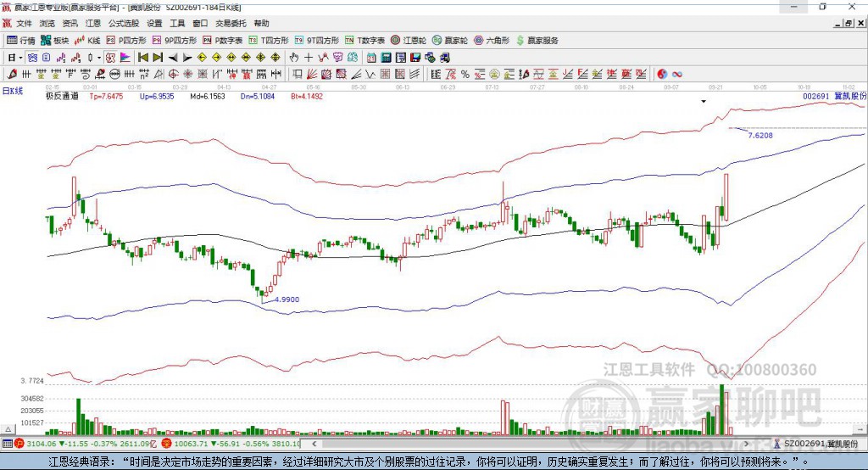
Task: Click the black left arrow icon
Action: pyautogui.click(x=173, y=58)
